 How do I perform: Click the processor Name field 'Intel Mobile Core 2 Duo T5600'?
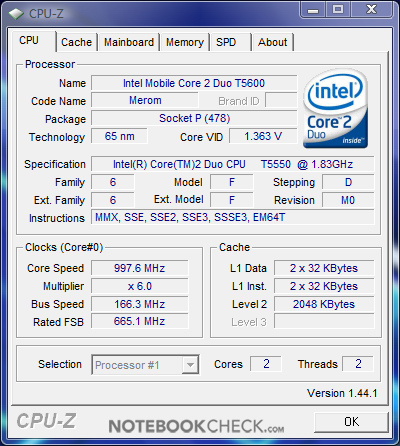coord(194,83)
